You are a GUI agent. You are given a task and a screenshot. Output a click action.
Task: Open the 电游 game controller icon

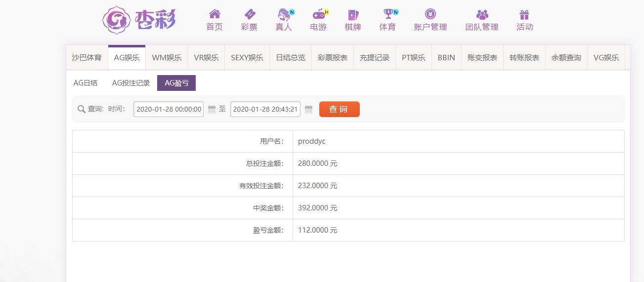point(318,14)
